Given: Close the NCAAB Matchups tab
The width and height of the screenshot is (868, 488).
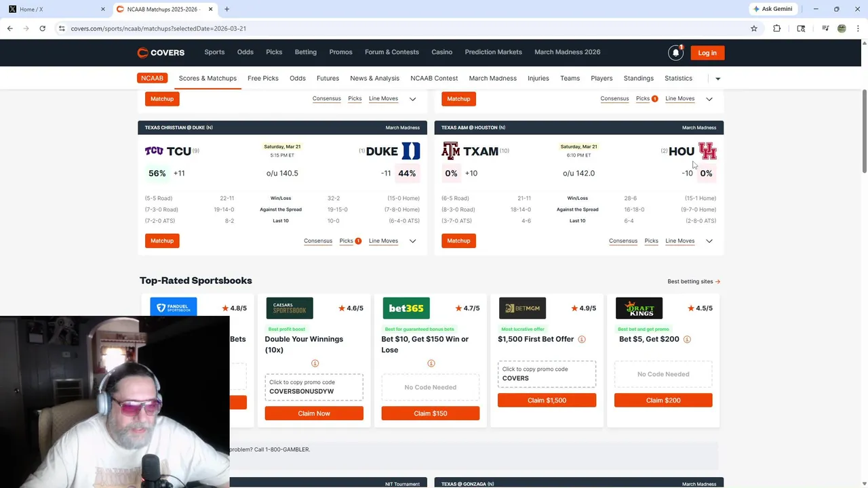Looking at the screenshot, I should [x=210, y=9].
